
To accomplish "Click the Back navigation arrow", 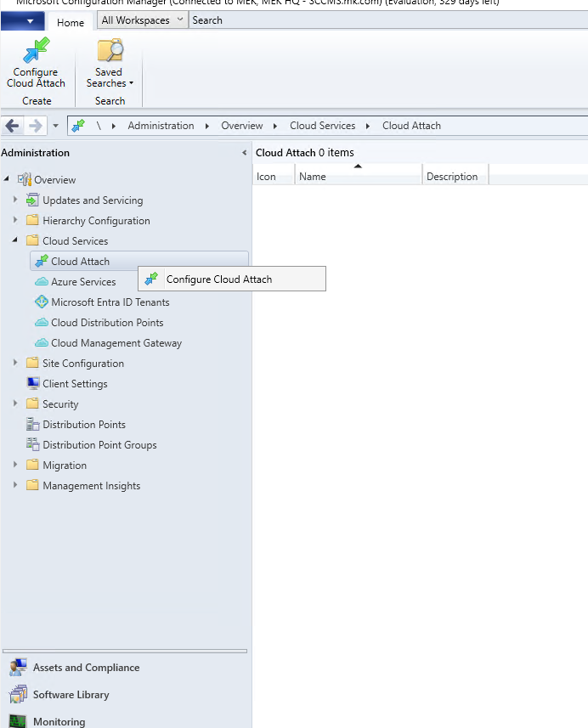I will pyautogui.click(x=12, y=126).
